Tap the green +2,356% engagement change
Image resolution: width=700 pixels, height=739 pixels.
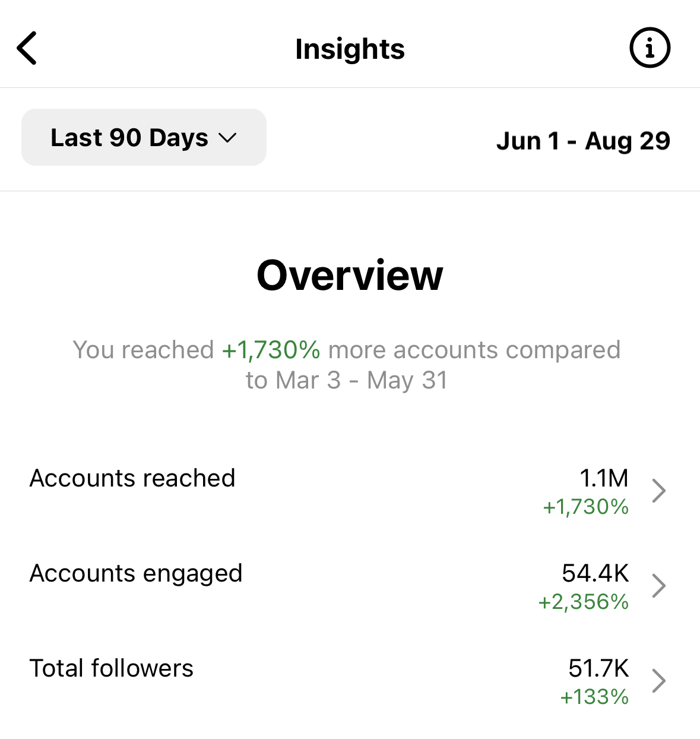(584, 602)
